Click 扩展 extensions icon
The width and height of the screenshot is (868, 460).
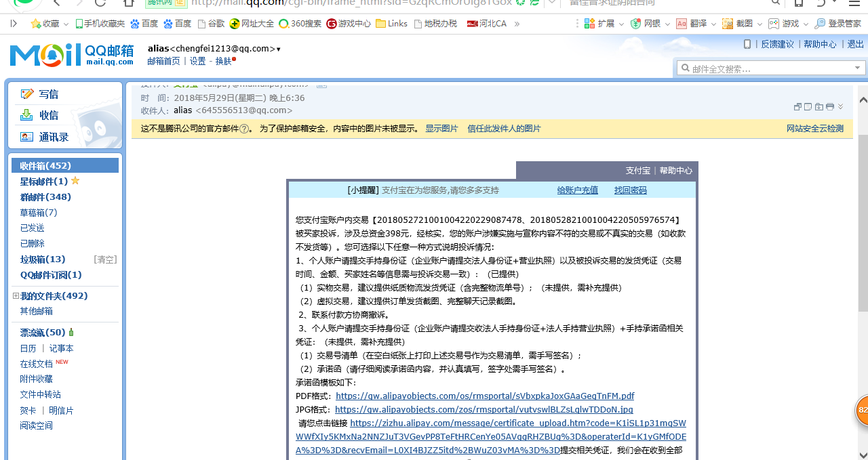(590, 24)
